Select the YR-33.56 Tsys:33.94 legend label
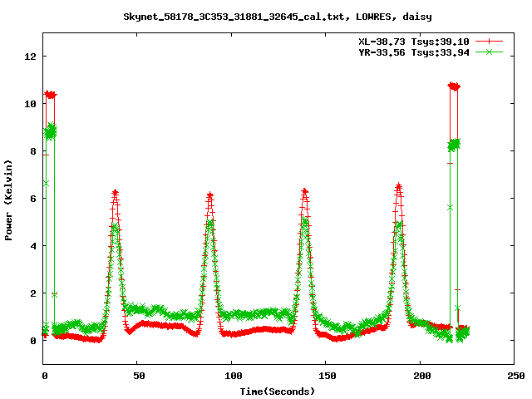Viewport: 532px width, 399px height. [x=414, y=52]
